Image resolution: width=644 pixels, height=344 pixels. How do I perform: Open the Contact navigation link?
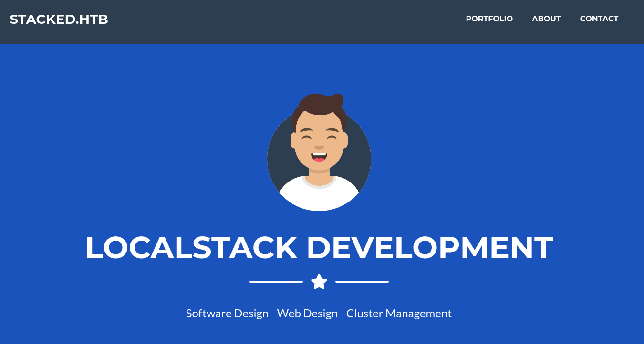coord(599,19)
